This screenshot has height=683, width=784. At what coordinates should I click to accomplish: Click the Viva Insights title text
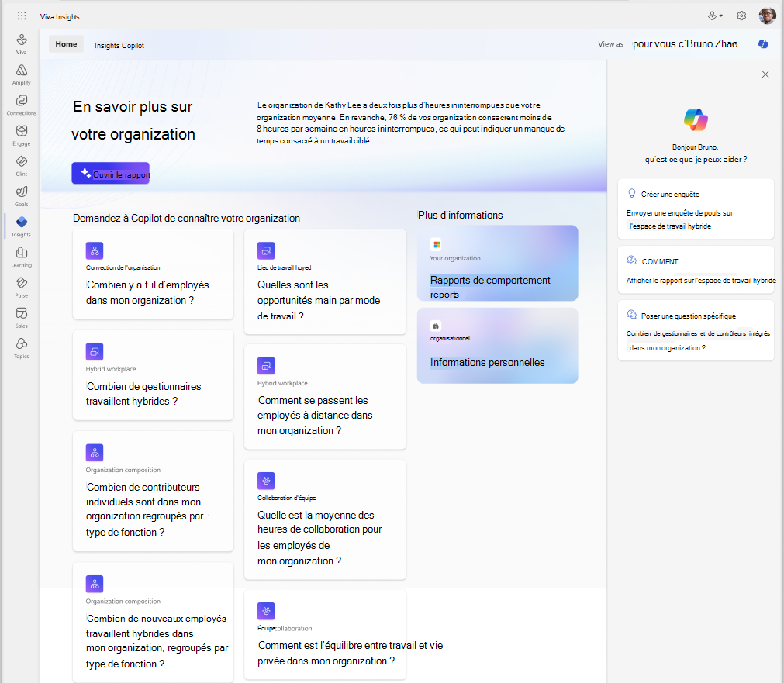coord(60,16)
